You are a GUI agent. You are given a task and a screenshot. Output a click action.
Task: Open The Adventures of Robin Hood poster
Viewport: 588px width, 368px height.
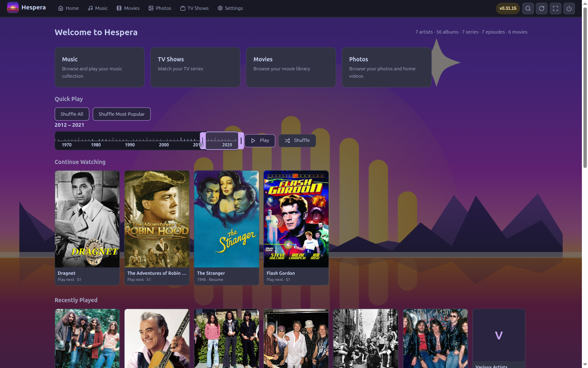coord(157,219)
